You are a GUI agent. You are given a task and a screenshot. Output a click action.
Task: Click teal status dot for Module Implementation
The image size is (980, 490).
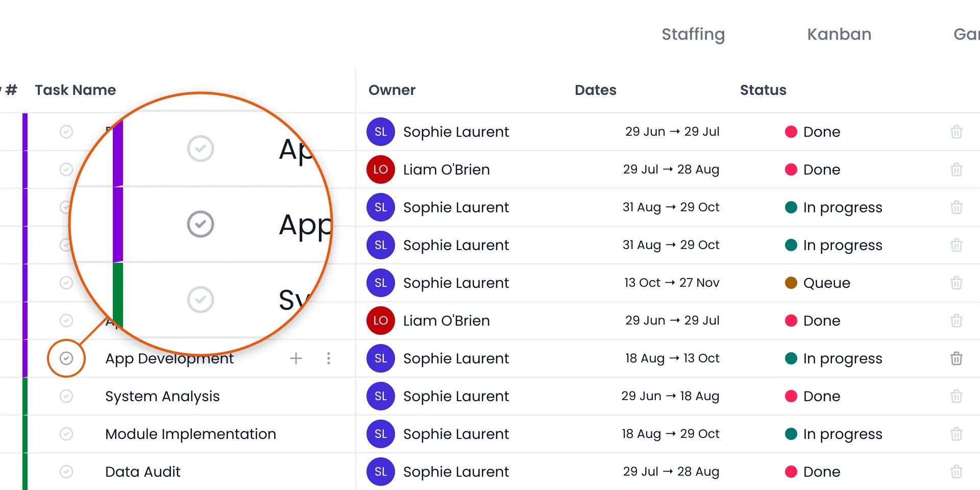(791, 434)
